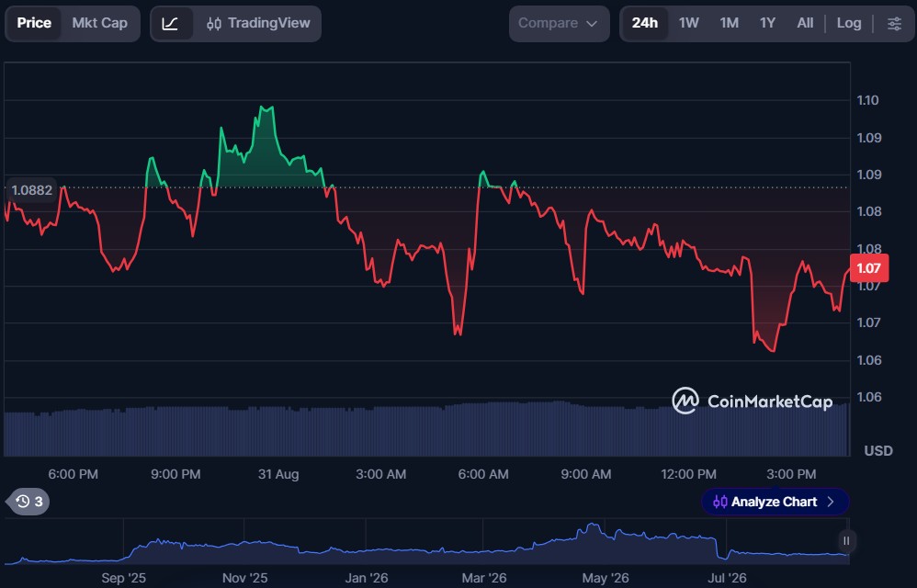Viewport: 917px width, 588px height.
Task: Open TradingView candlestick chart mode
Action: pyautogui.click(x=258, y=24)
